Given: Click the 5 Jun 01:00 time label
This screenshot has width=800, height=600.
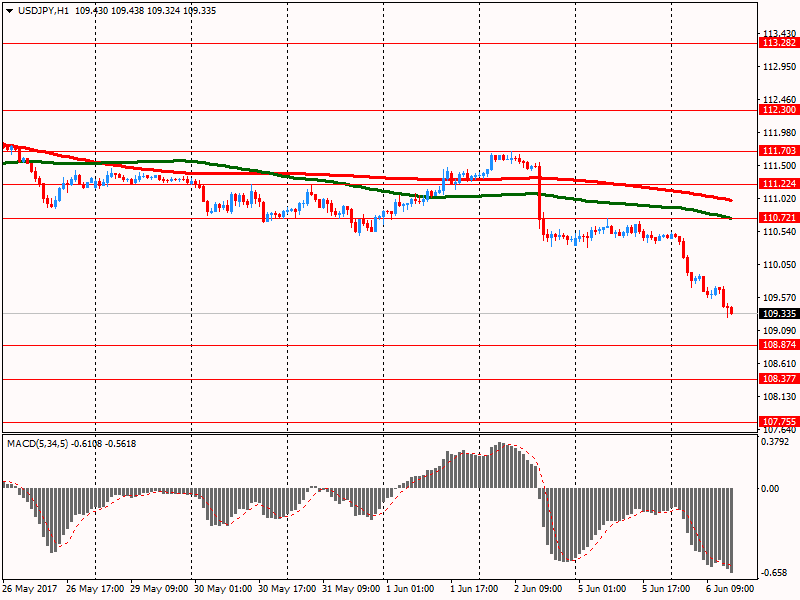Looking at the screenshot, I should click(x=602, y=589).
